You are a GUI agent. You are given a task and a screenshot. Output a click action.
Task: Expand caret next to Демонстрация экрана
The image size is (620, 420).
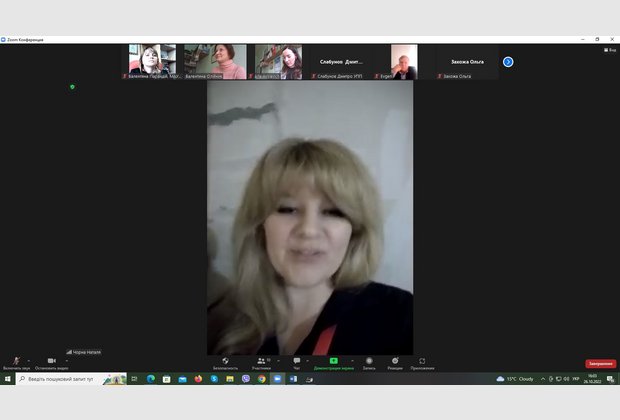click(352, 361)
